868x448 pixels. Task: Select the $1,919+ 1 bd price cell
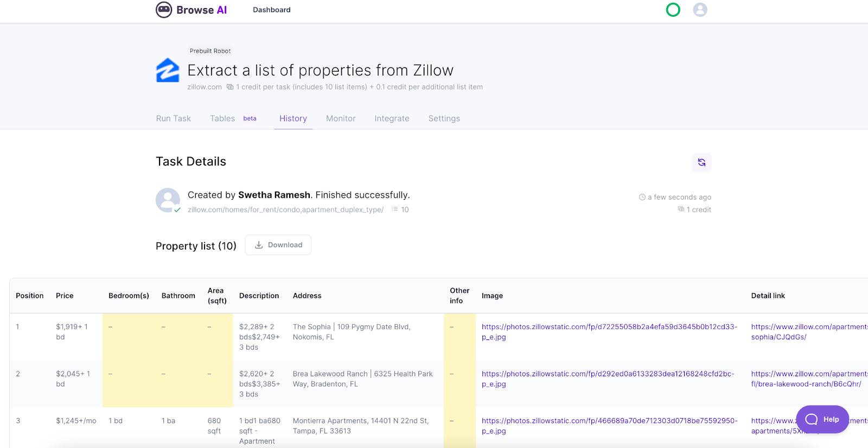[72, 332]
